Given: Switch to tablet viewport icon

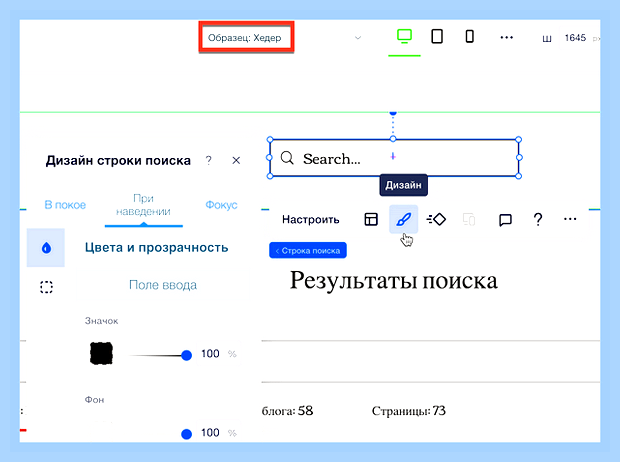Looking at the screenshot, I should click(437, 36).
